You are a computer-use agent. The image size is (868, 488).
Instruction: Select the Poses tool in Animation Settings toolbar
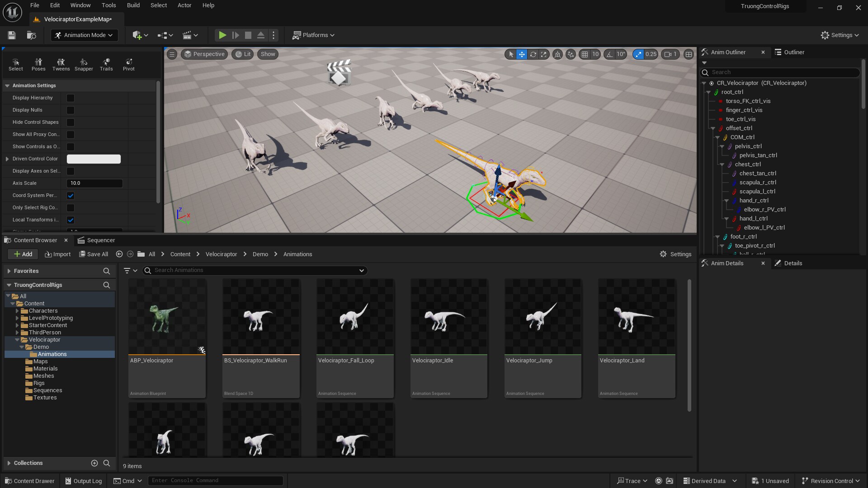[38, 64]
